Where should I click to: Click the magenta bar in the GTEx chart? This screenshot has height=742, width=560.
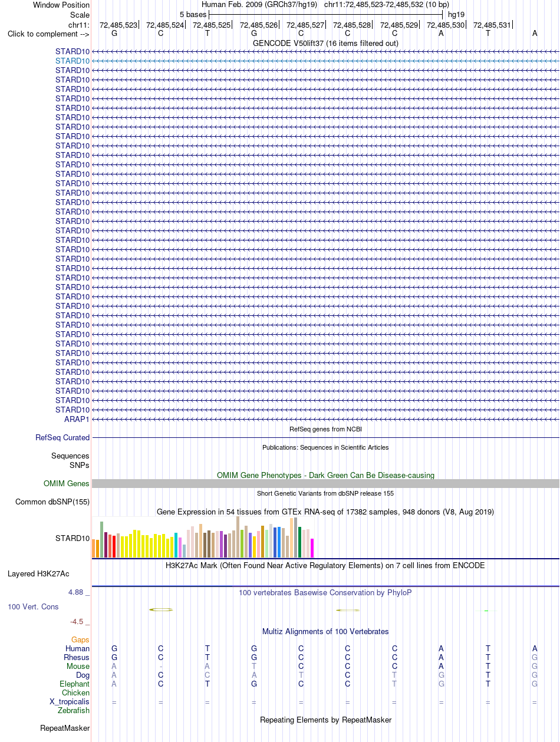coord(312,548)
